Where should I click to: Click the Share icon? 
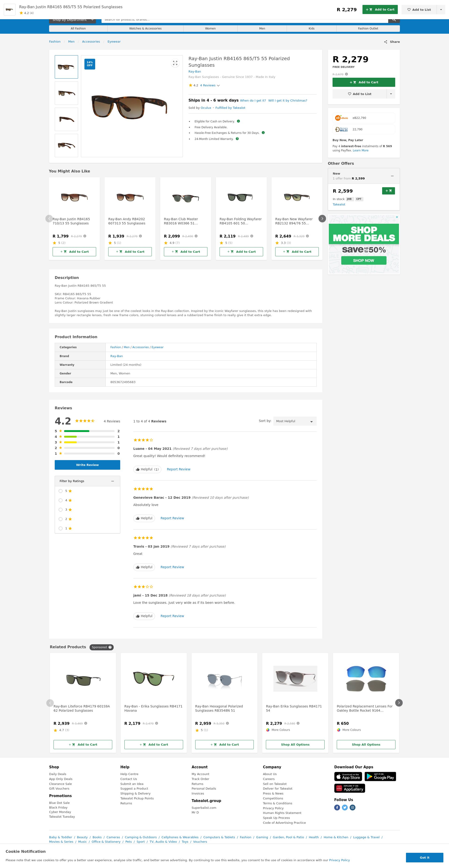coord(385,42)
